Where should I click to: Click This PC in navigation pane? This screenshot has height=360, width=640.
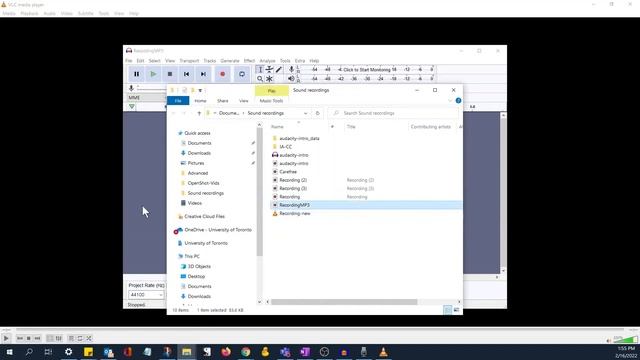coord(192,256)
